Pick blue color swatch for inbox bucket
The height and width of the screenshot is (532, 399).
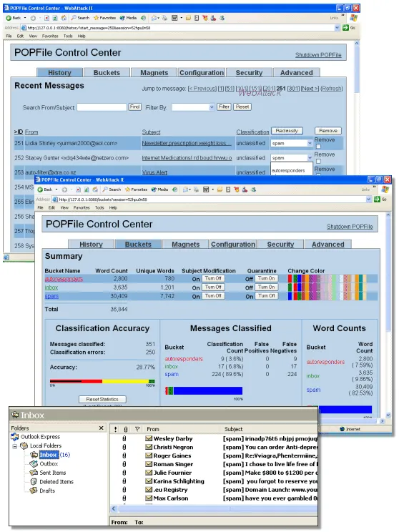(x=299, y=287)
